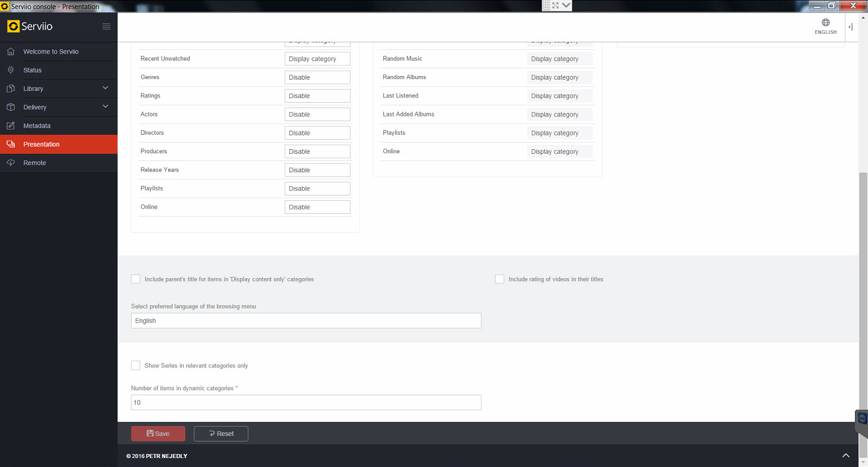Click the home icon for Welcome to Serviio
The height and width of the screenshot is (467, 868).
[11, 52]
